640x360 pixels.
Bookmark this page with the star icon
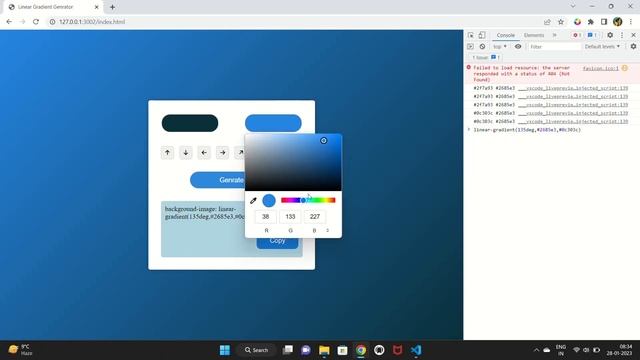coord(561,22)
